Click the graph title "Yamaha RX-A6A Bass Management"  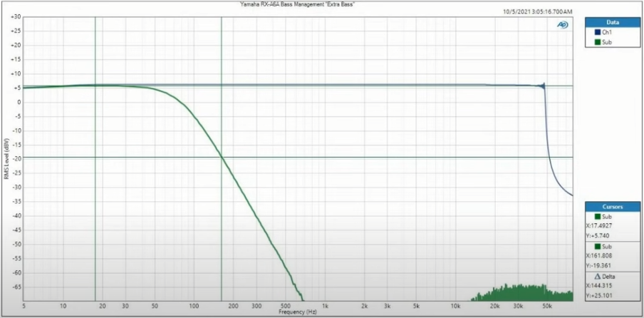297,4
